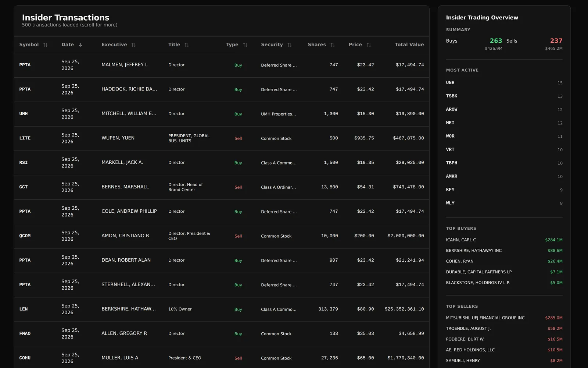Screen dimensions: 588x368
Task: Click top seller AE, RED HOLDINGS, LLC
Action: click(470, 350)
